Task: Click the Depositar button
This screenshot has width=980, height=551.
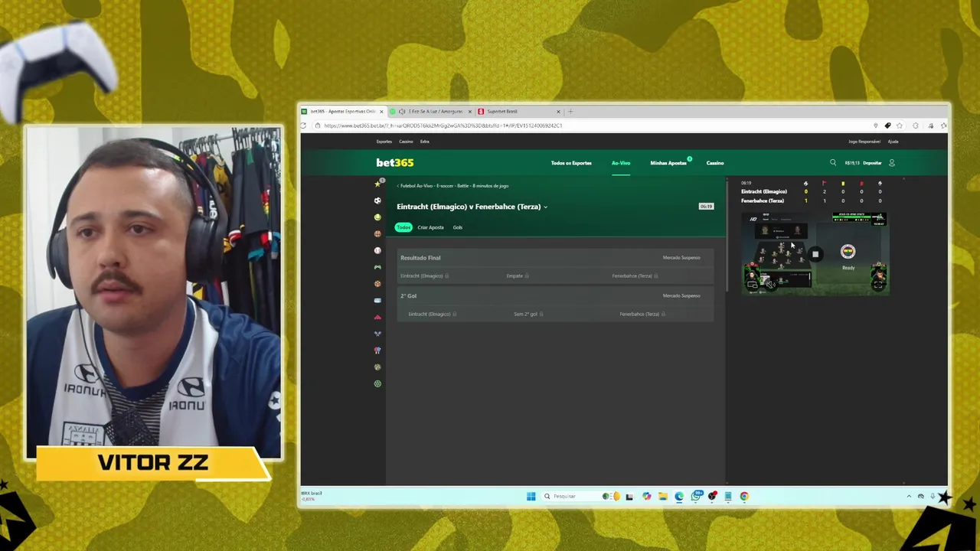Action: [872, 163]
